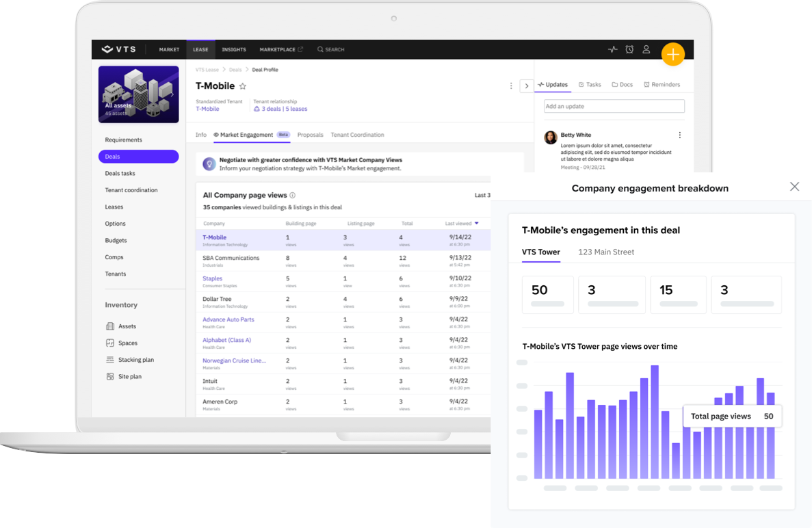Click the info icon beside All Company page views
Image resolution: width=812 pixels, height=528 pixels.
coord(293,196)
